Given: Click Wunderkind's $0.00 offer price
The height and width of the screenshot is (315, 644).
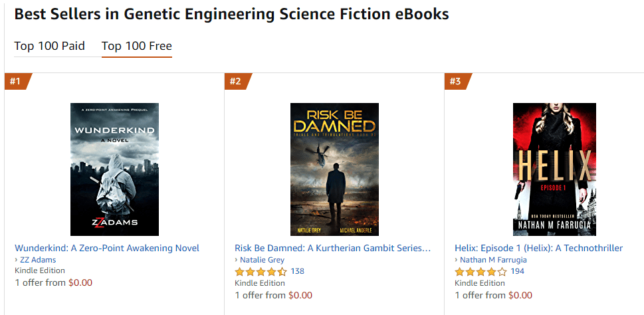Looking at the screenshot, I should coord(80,282).
